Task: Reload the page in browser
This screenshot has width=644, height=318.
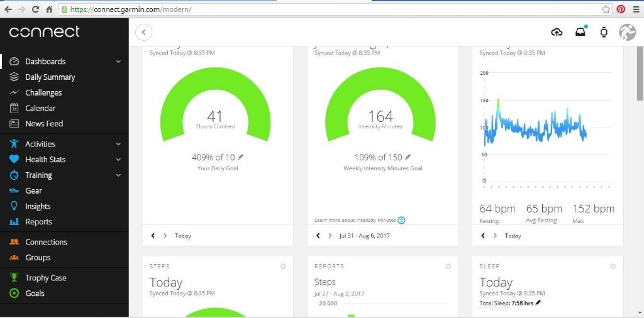Action: (x=35, y=9)
